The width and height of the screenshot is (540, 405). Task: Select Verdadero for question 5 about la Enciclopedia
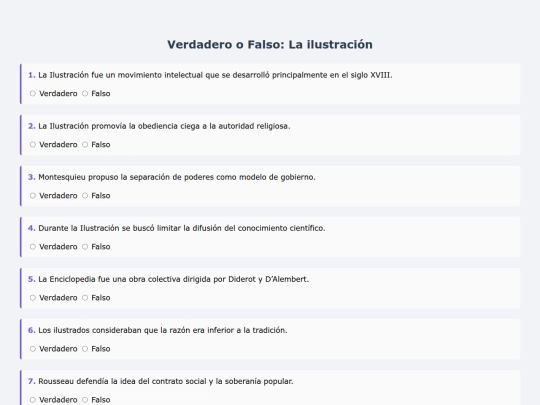pyautogui.click(x=33, y=298)
